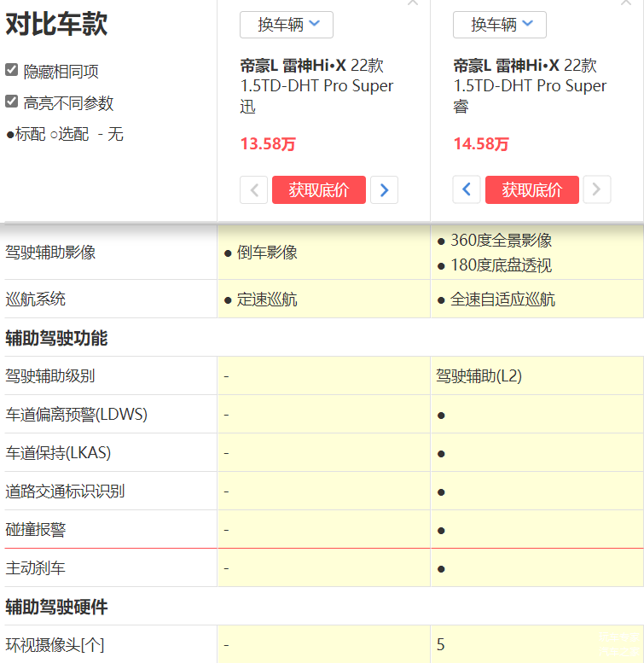
Task: Click the disabled right arrow of the 14.58万 car
Action: point(597,189)
